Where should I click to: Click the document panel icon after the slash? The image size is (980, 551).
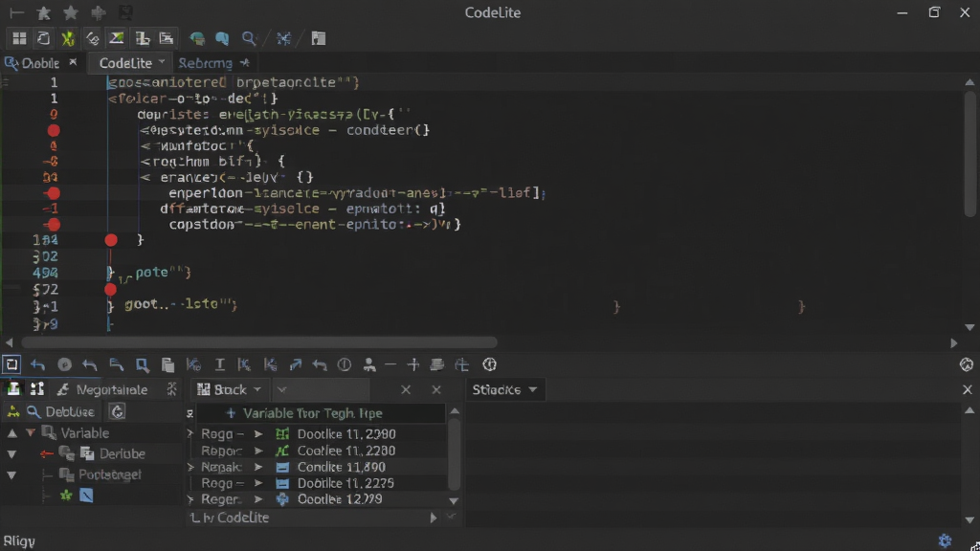pos(318,38)
